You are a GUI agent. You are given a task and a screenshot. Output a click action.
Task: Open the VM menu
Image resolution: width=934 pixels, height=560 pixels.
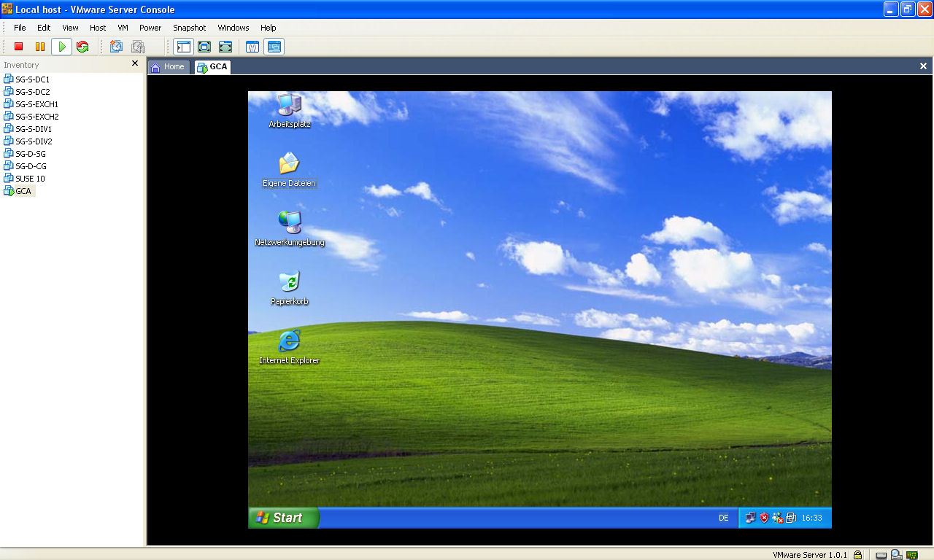[123, 28]
